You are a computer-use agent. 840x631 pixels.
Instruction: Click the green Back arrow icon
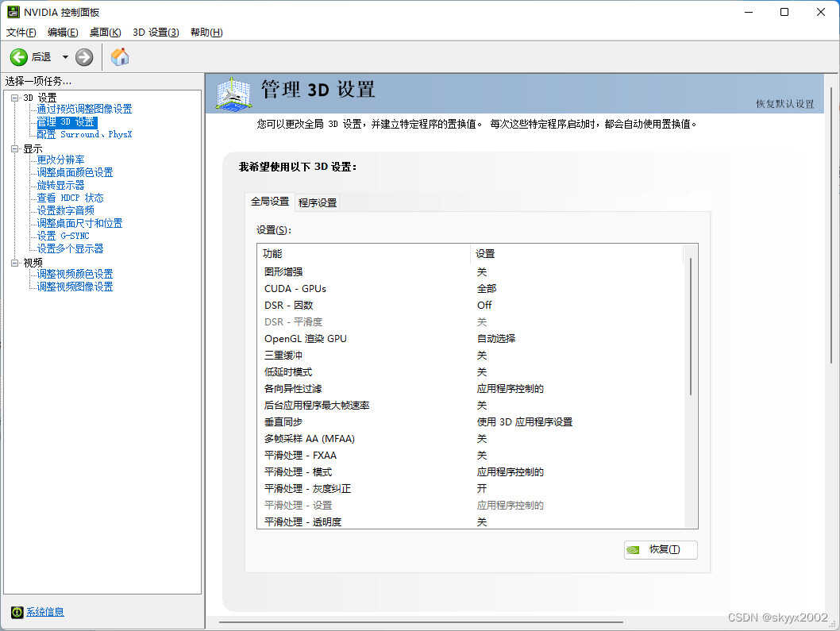(x=18, y=57)
